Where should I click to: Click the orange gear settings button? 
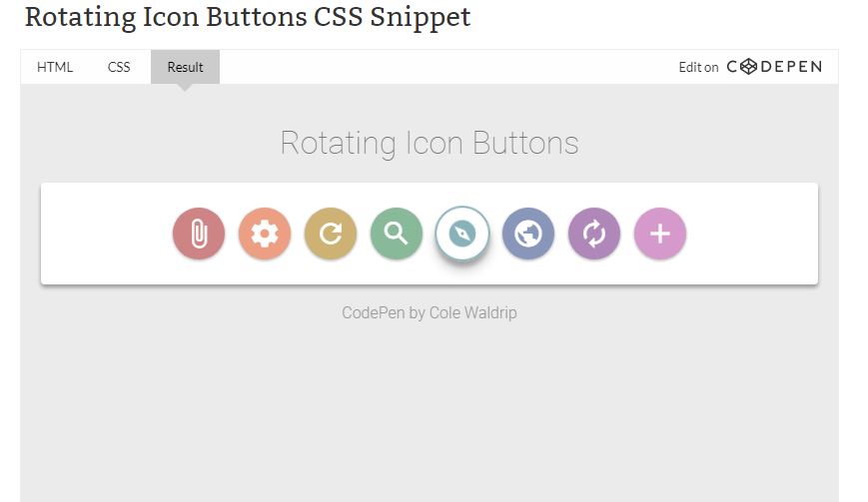[x=265, y=234]
